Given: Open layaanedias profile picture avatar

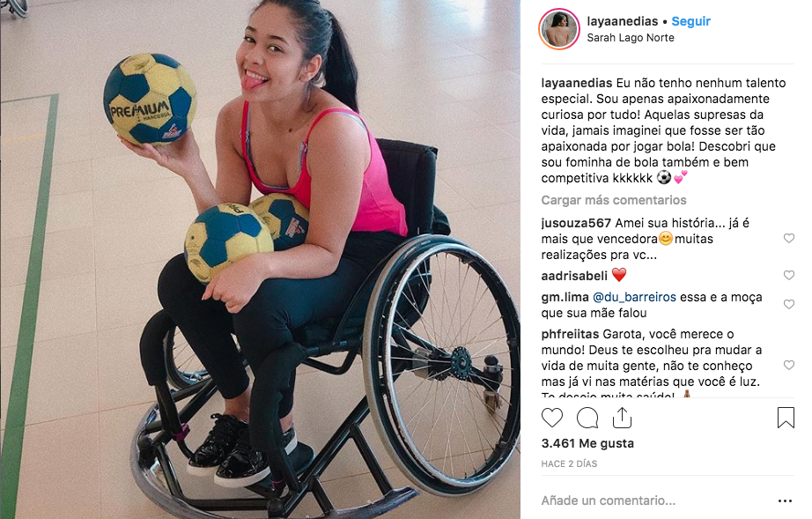Looking at the screenshot, I should pos(558,29).
